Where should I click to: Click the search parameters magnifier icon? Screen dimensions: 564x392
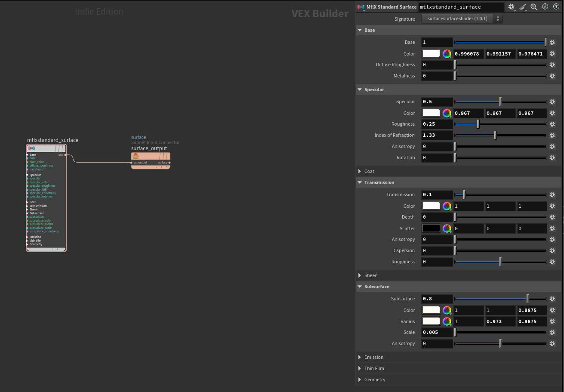click(x=534, y=7)
